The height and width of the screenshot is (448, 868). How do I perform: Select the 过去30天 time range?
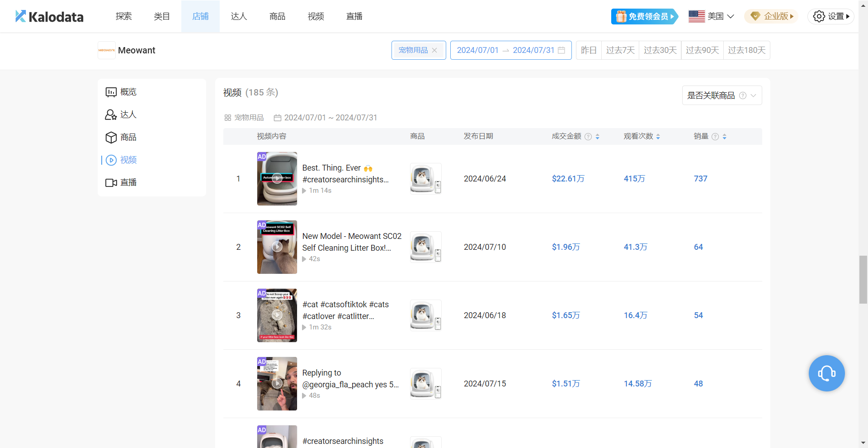pos(660,50)
